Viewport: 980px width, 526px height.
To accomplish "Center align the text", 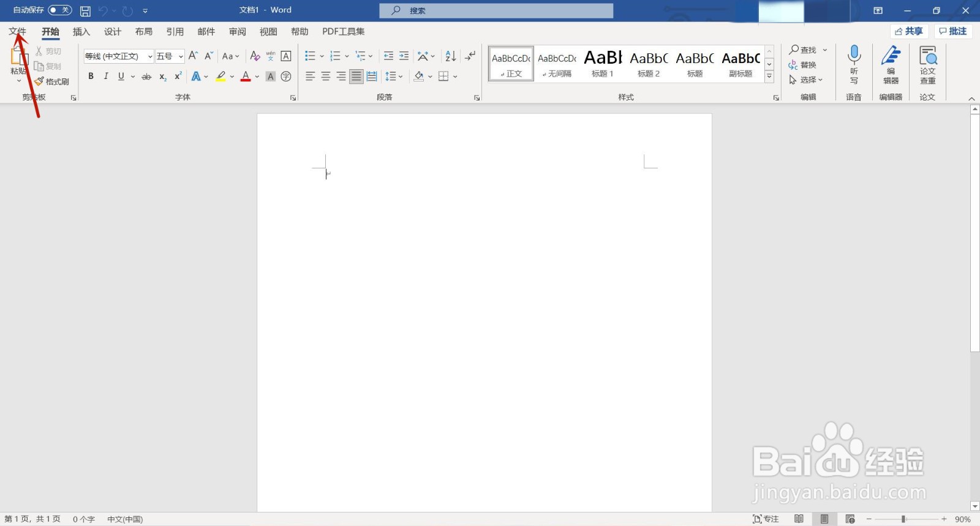I will (326, 77).
